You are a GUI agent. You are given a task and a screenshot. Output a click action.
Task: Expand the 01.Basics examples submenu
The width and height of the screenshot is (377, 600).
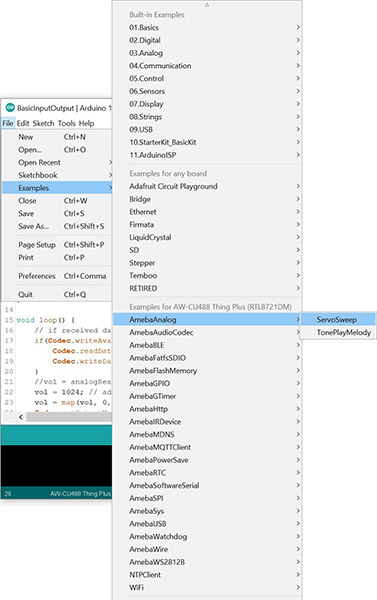tap(207, 27)
